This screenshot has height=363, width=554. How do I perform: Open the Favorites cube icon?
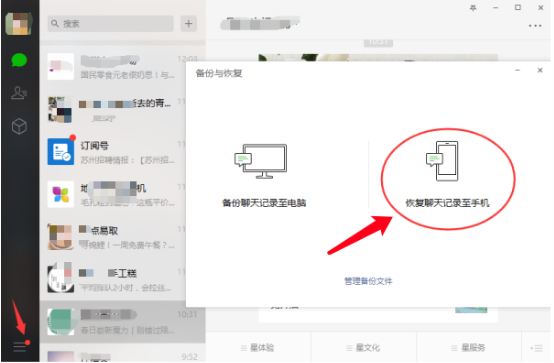(x=19, y=126)
